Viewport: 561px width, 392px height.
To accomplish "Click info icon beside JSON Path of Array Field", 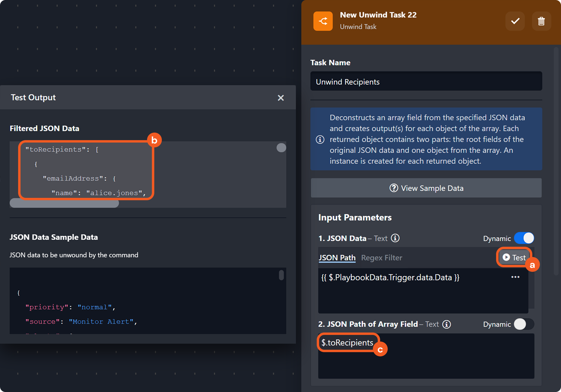I will pyautogui.click(x=447, y=324).
